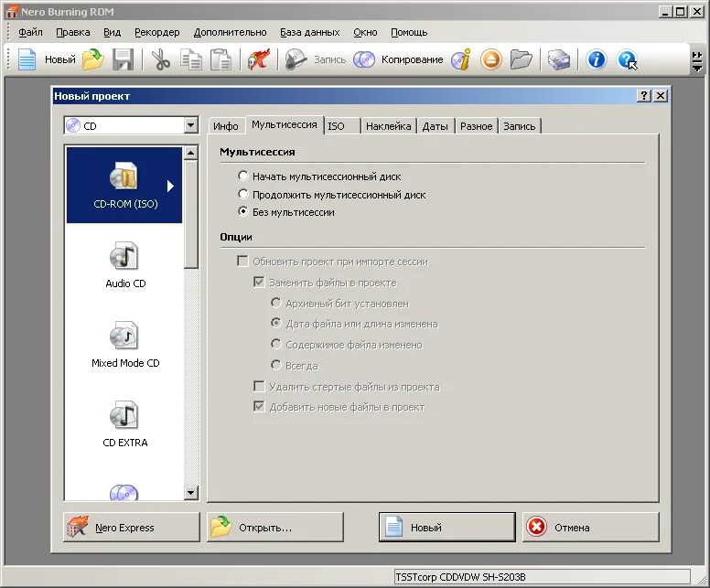
Task: Open the Помощь menu
Action: pyautogui.click(x=409, y=32)
